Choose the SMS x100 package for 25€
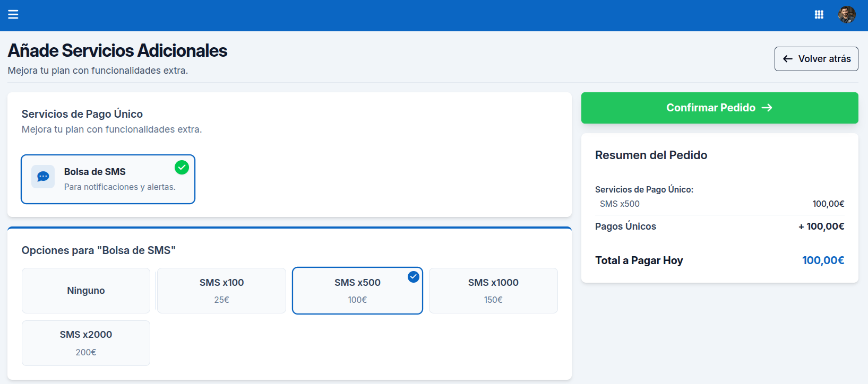 click(221, 291)
